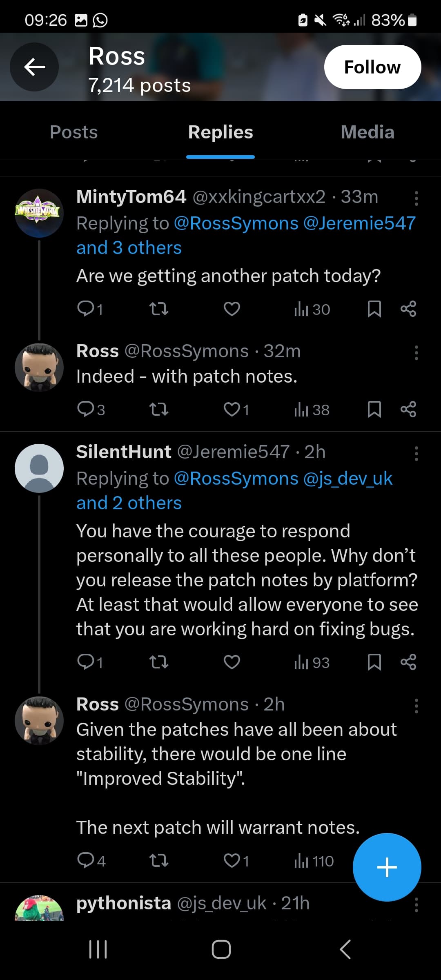Tap the "and 2 others" link

129,503
